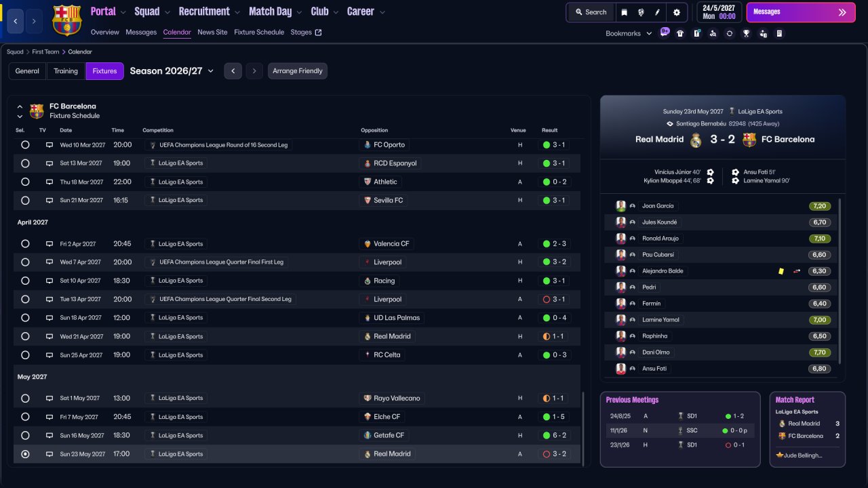This screenshot has width=868, height=488.
Task: Click the info card icon in bookmarks row
Action: pyautogui.click(x=696, y=33)
